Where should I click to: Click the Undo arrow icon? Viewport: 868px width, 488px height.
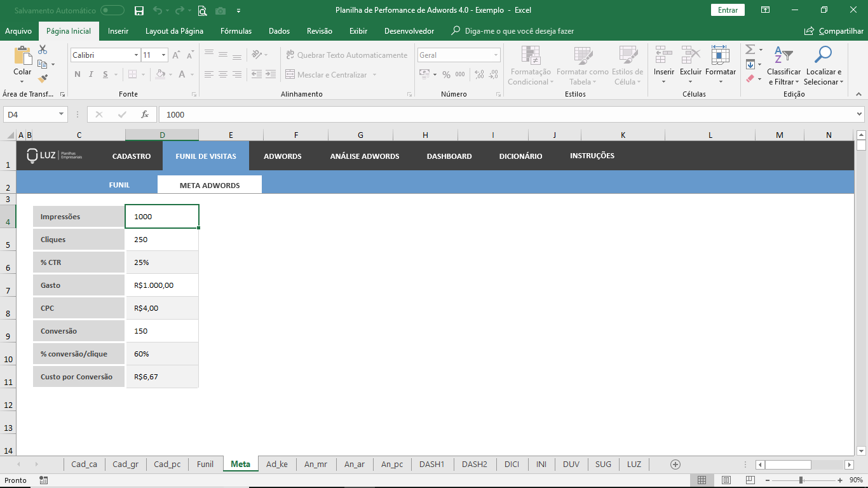[x=158, y=10]
